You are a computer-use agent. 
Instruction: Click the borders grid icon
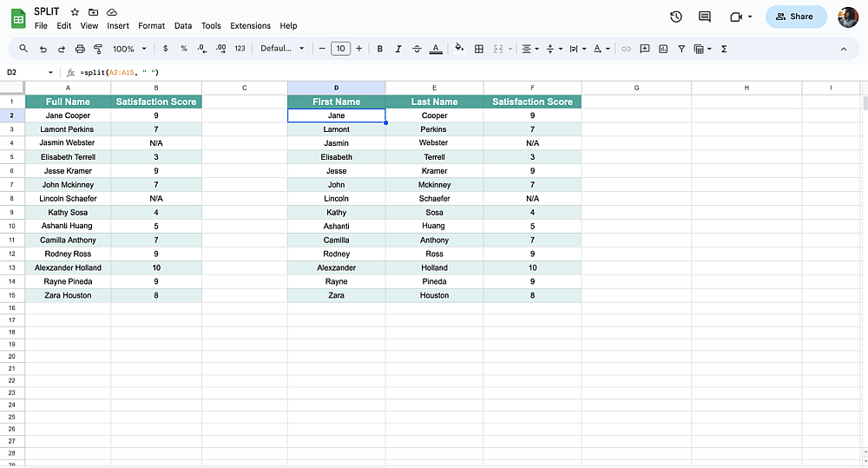(x=479, y=49)
